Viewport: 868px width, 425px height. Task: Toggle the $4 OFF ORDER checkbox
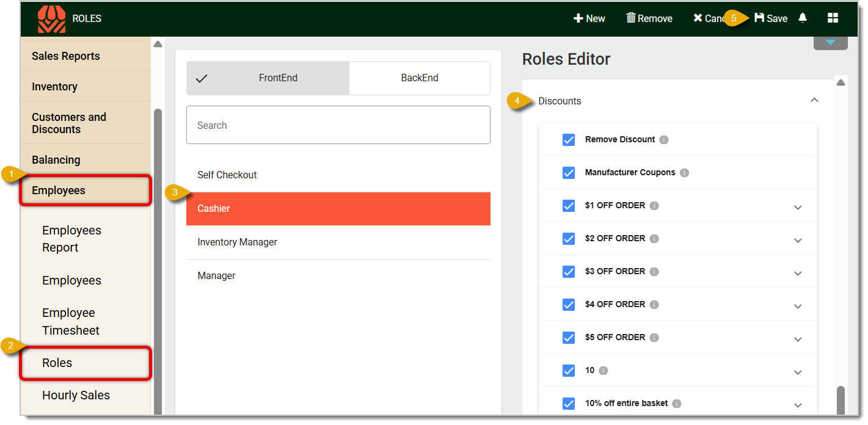[569, 305]
